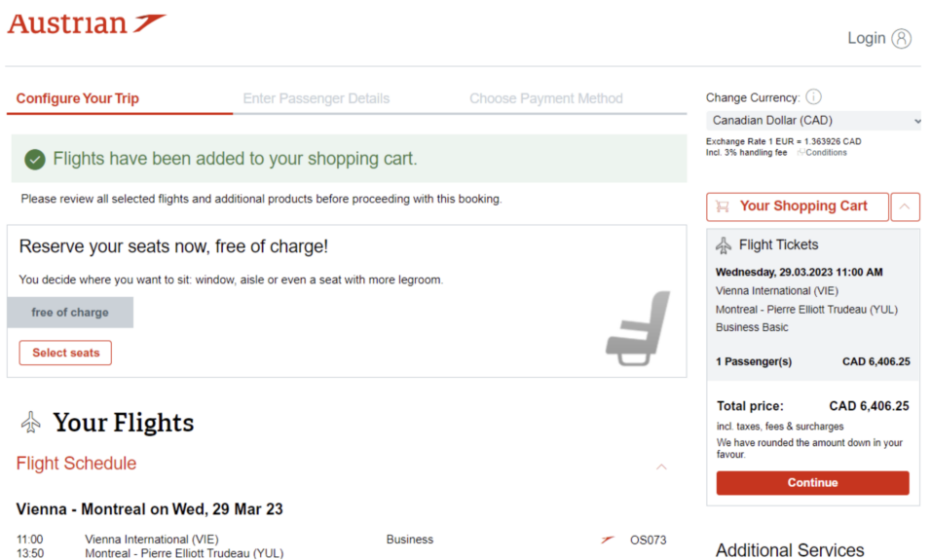Click the grey seat illustration
931x560 pixels.
tap(638, 328)
